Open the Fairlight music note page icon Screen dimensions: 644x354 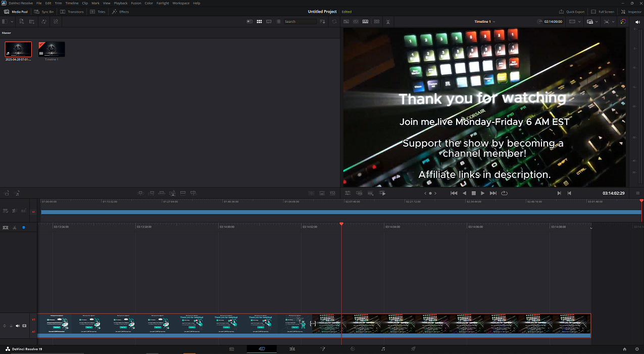pos(383,349)
